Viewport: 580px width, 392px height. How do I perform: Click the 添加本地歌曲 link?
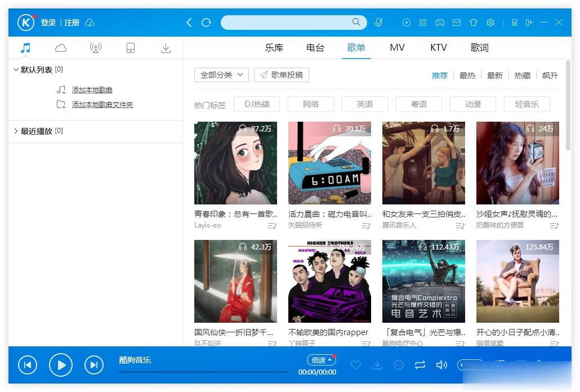tap(92, 90)
